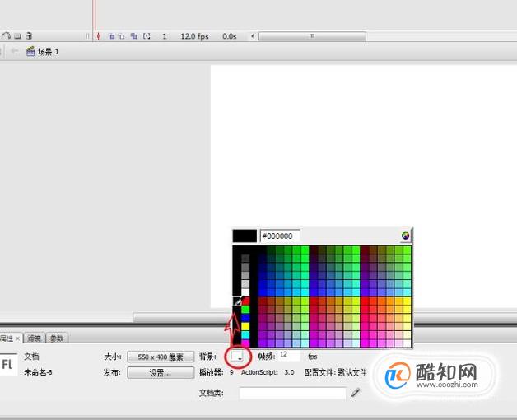Click the Delete Layer trash icon
Viewport: 517px width, 420px height.
pyautogui.click(x=29, y=35)
